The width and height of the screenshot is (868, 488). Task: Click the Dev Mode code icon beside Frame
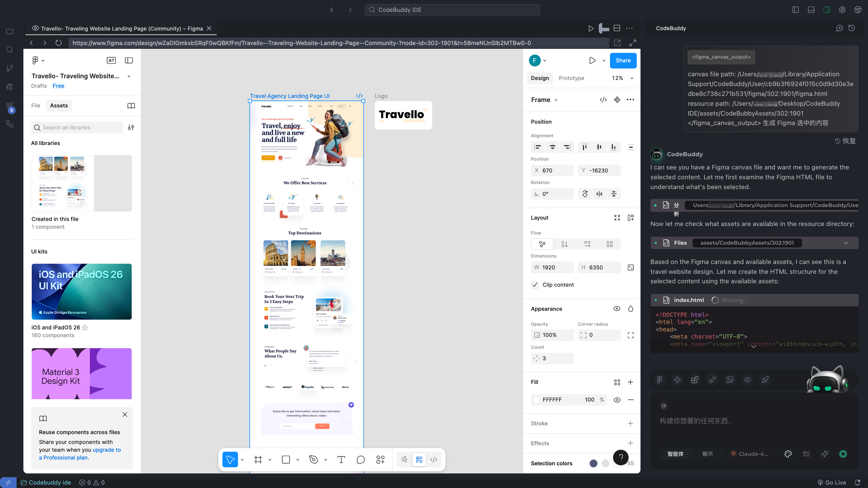click(603, 100)
